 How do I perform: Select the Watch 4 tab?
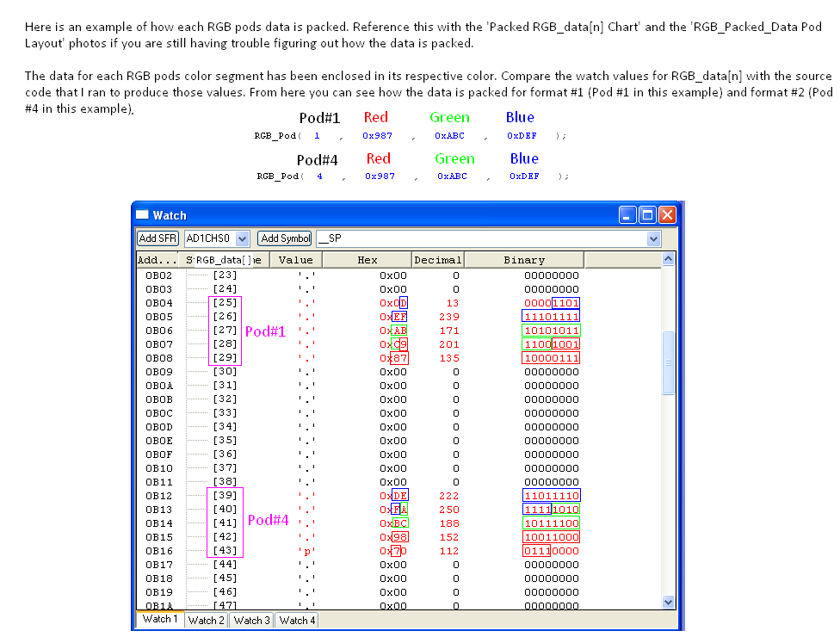[x=295, y=620]
